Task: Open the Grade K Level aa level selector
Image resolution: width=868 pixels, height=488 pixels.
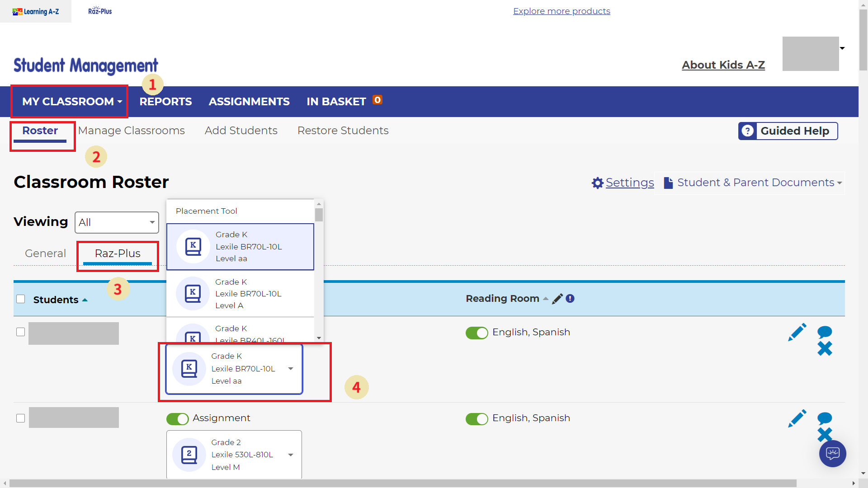Action: point(234,369)
